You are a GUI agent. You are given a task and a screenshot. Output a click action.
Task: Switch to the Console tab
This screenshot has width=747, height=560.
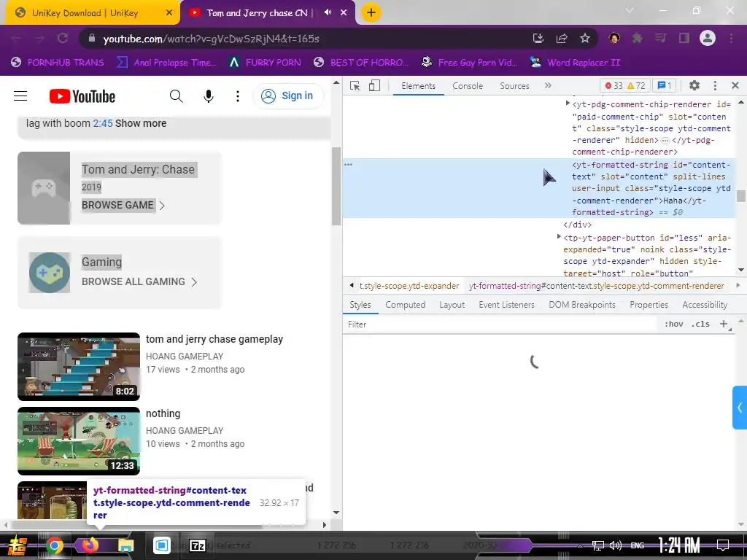pos(468,86)
